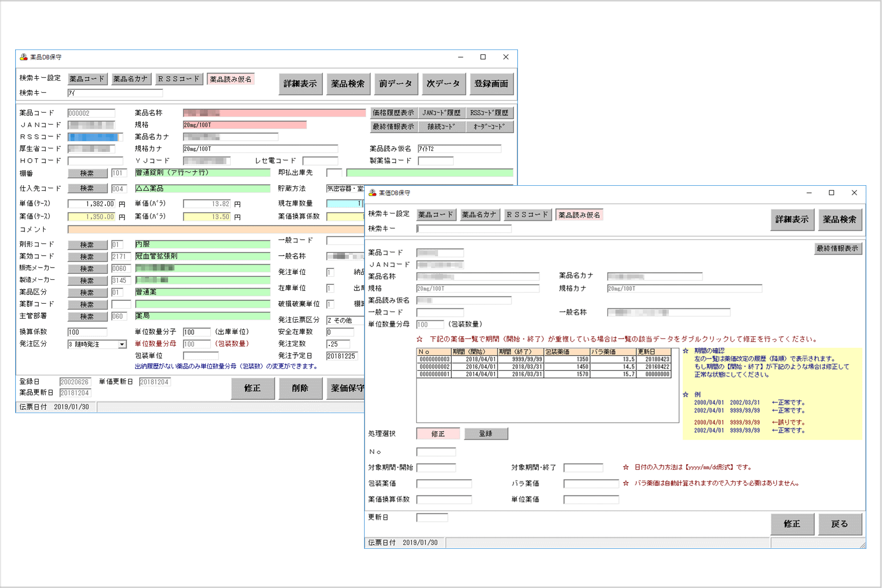Select 薬品コード search key in back window

[x=87, y=79]
